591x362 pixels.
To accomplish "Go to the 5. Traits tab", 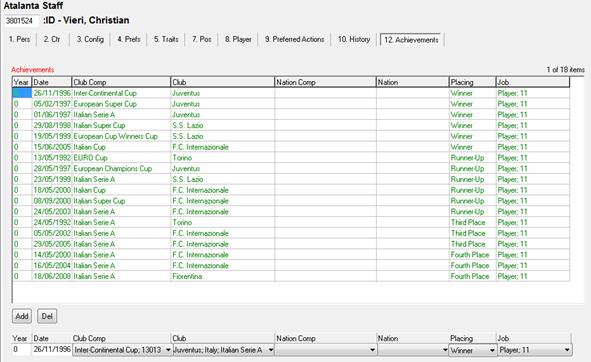I will (x=166, y=39).
